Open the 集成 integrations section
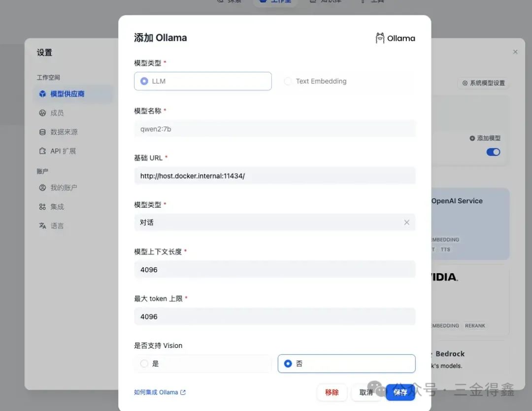532x411 pixels. pos(58,206)
